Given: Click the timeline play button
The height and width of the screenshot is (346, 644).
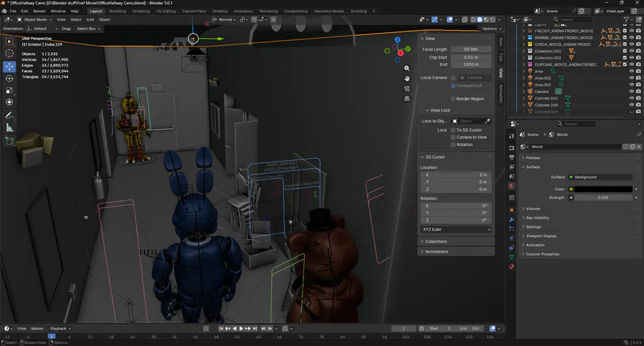Looking at the screenshot, I should tap(241, 328).
